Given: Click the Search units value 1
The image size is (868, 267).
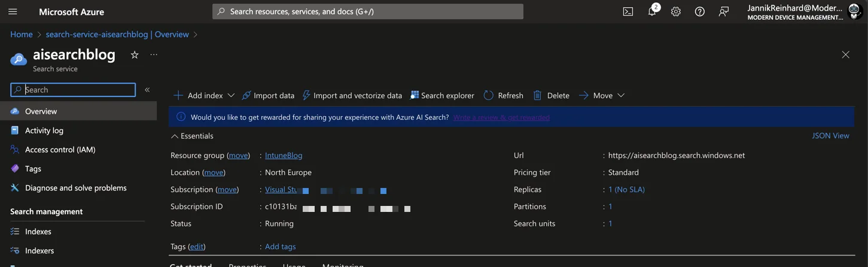Looking at the screenshot, I should click(610, 223).
